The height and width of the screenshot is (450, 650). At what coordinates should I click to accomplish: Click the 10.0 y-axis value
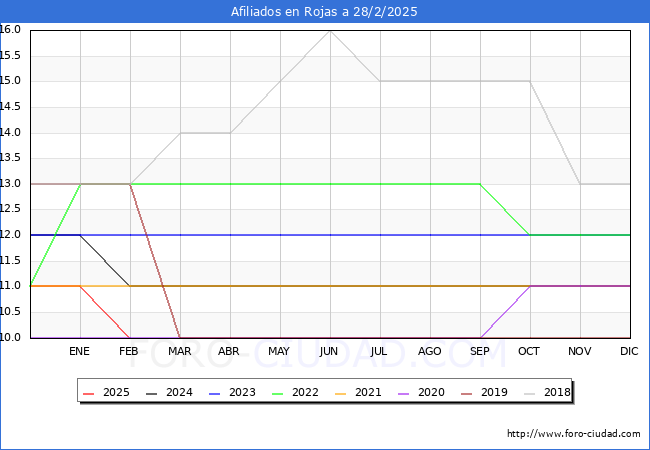click(x=10, y=337)
